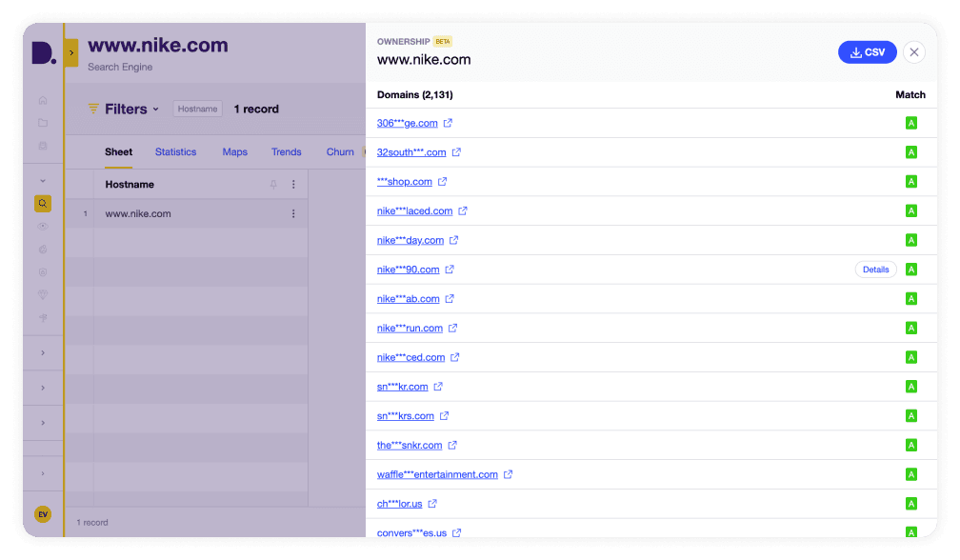Open external link icon for waffle***entertainment.com
The width and height of the screenshot is (960, 560).
(x=509, y=475)
